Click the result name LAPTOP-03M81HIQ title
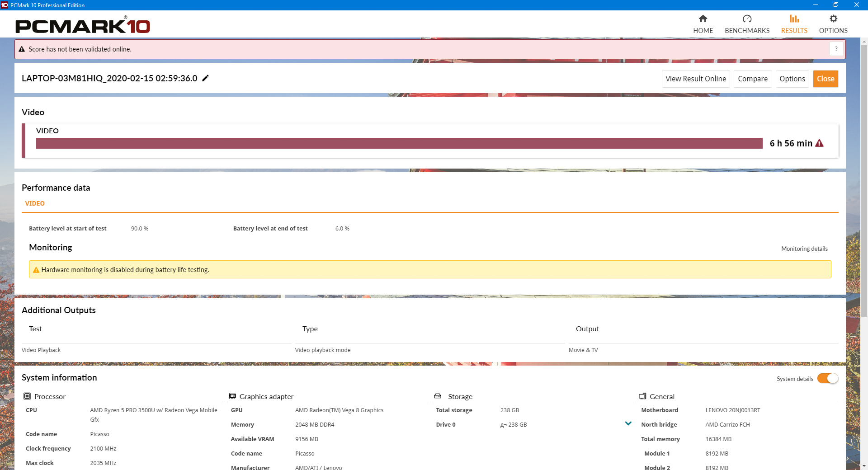 (x=109, y=78)
